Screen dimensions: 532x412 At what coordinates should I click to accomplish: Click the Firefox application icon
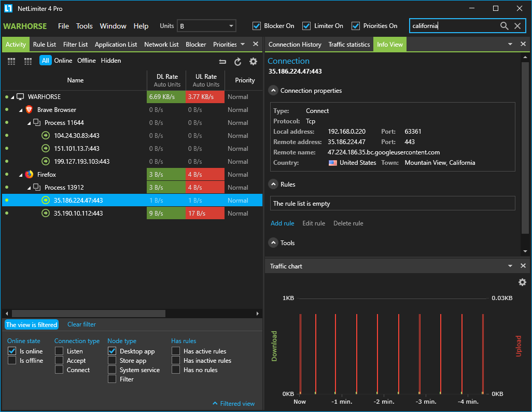(x=29, y=175)
